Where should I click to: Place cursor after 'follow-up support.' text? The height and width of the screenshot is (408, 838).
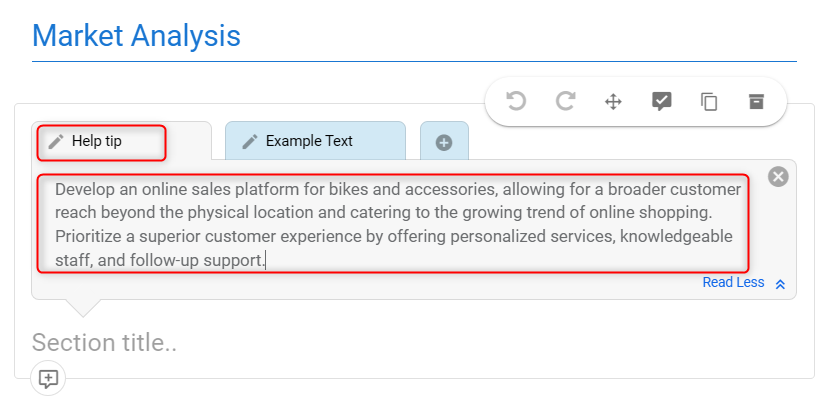(x=266, y=261)
